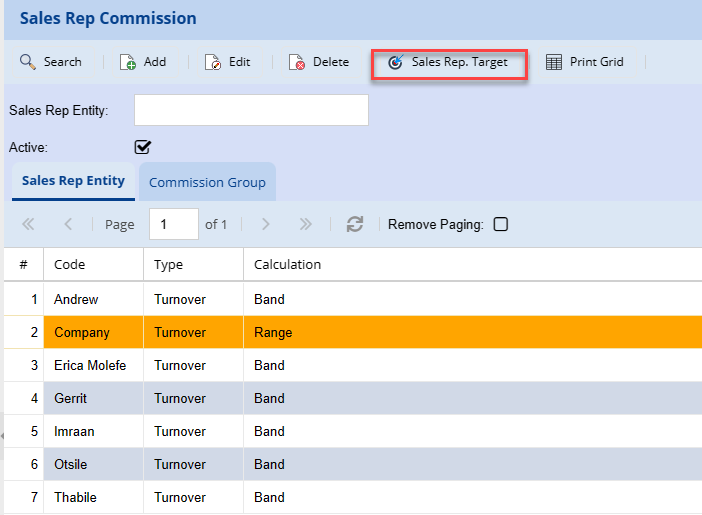Click the Print Grid icon

click(x=554, y=62)
